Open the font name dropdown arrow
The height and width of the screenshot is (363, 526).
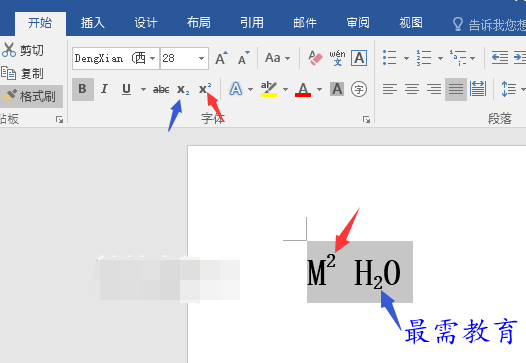[153, 58]
